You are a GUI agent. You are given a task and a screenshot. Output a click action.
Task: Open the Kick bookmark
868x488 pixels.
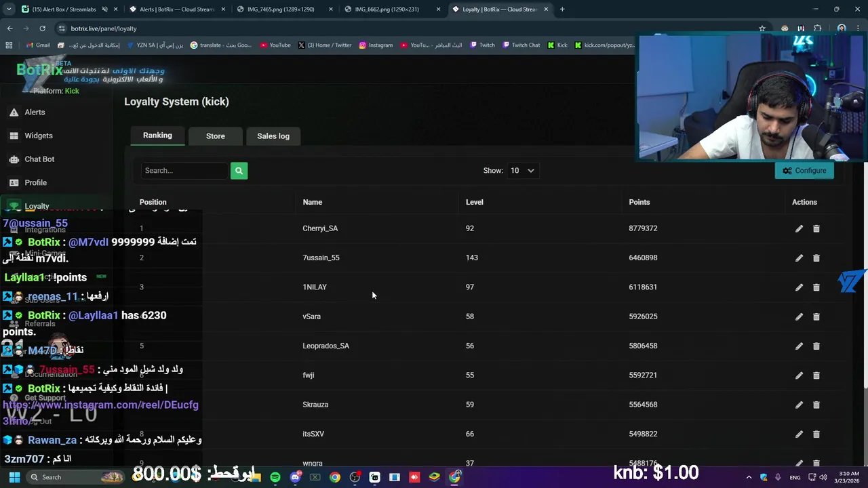557,45
